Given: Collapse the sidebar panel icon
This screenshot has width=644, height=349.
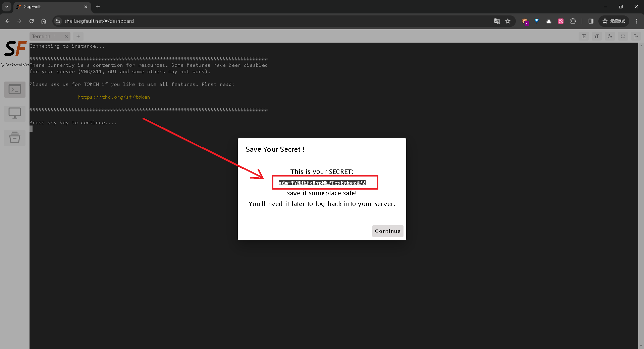Looking at the screenshot, I should pyautogui.click(x=584, y=36).
